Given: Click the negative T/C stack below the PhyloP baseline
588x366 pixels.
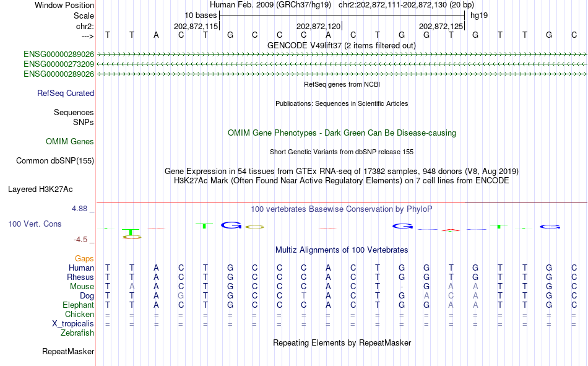Looking at the screenshot, I should tap(132, 233).
